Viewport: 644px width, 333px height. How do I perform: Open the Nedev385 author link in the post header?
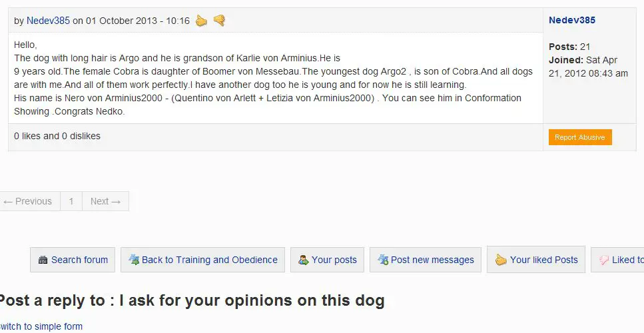[x=48, y=21]
